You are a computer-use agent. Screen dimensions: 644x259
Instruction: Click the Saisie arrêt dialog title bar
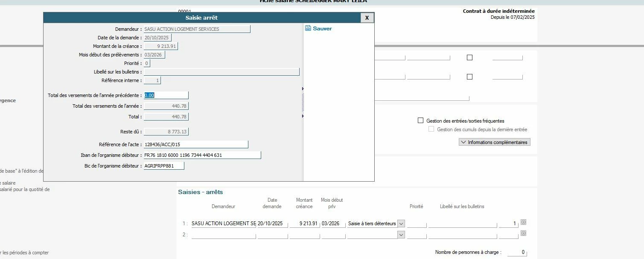point(202,18)
